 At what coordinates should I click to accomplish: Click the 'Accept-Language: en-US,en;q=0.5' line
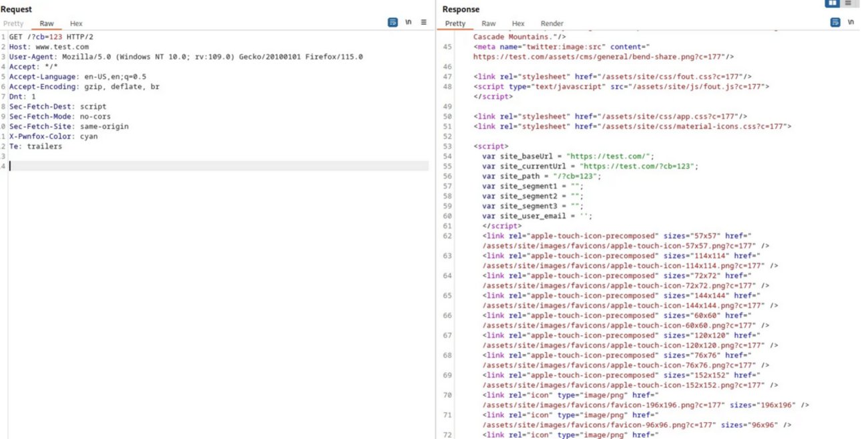tap(77, 77)
